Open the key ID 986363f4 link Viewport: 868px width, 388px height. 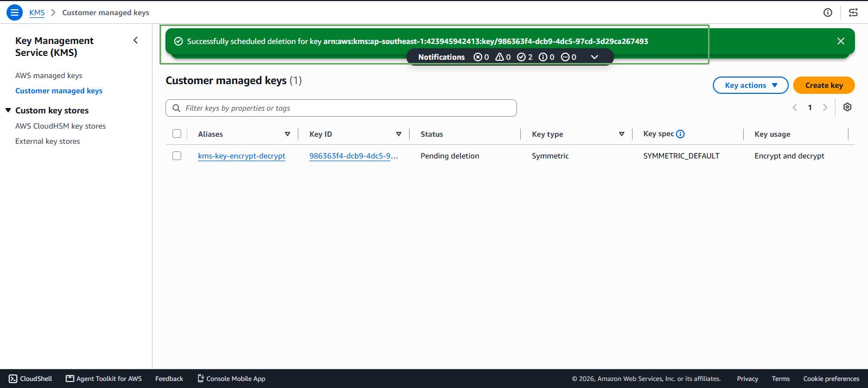[x=354, y=156]
